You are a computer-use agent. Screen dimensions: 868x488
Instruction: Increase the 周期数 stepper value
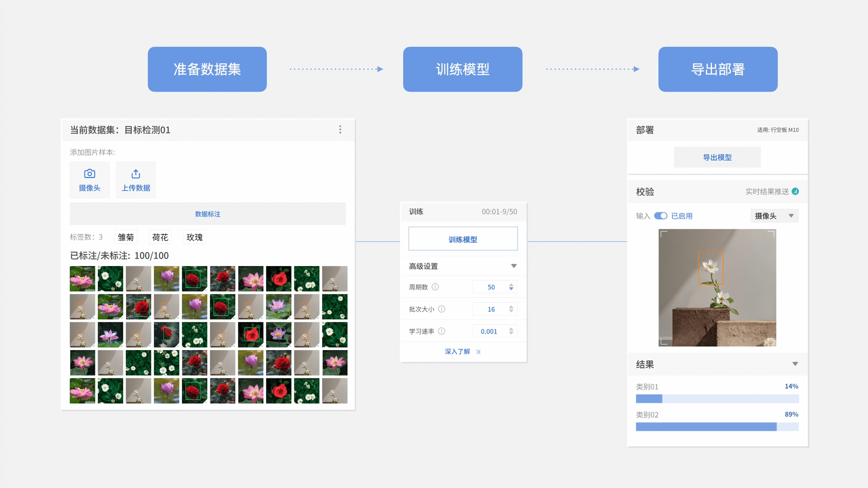pyautogui.click(x=511, y=285)
